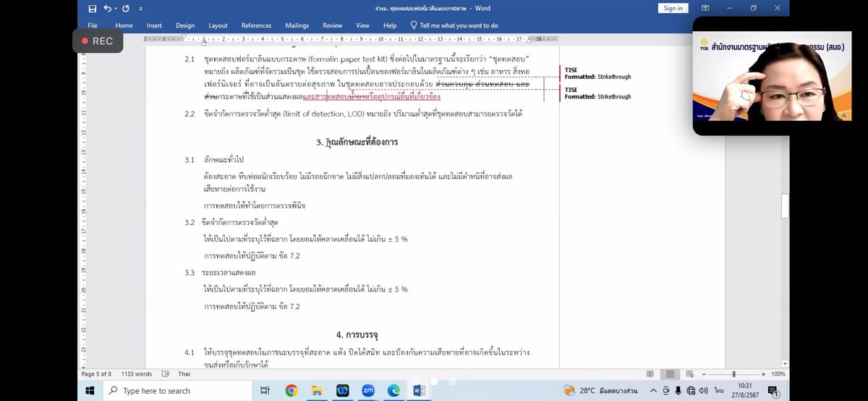Screen dimensions: 868x401
Task: Click the 'Type here to search' taskbar box
Action: click(x=177, y=391)
